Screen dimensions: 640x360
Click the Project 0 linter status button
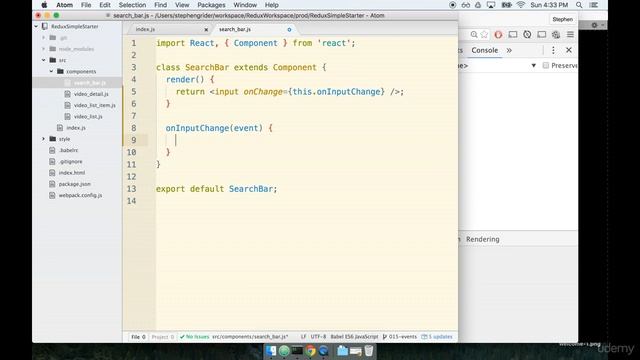pyautogui.click(x=162, y=337)
